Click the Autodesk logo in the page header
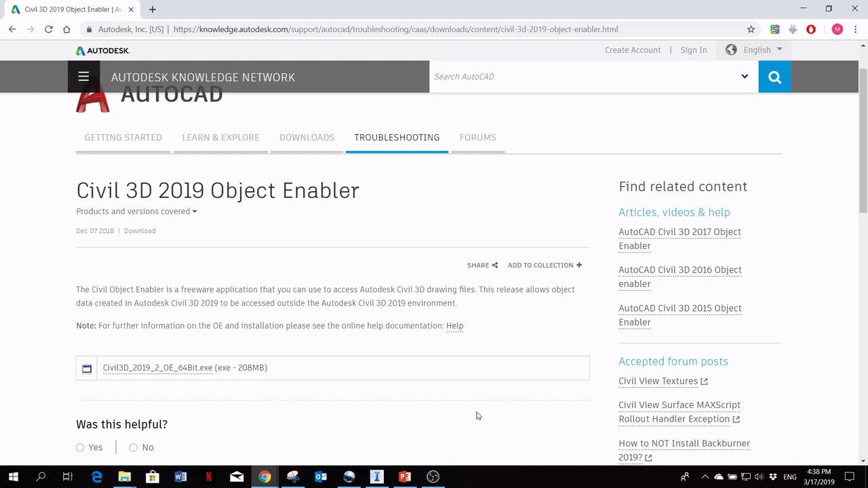This screenshot has height=488, width=868. (102, 51)
